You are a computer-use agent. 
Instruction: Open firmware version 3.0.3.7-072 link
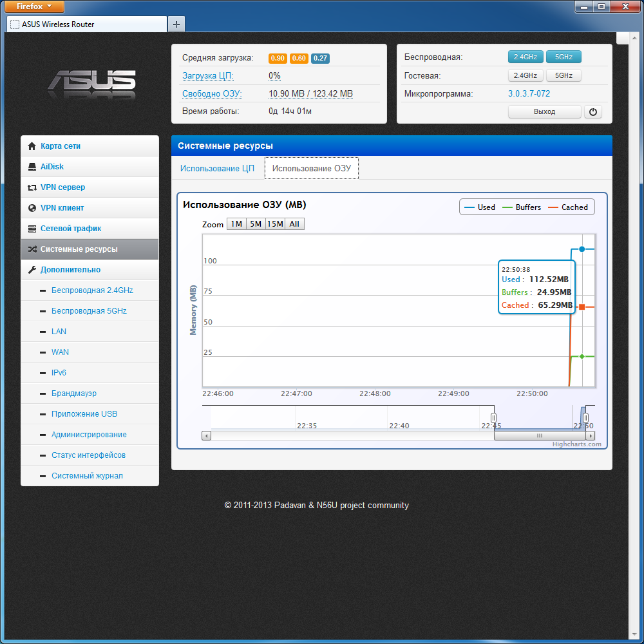tap(529, 93)
